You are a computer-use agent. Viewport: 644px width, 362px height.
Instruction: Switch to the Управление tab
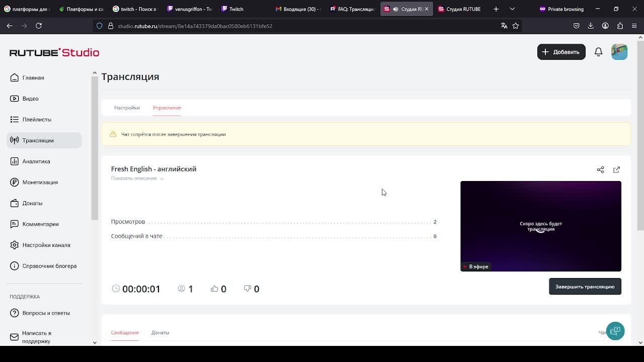click(167, 108)
